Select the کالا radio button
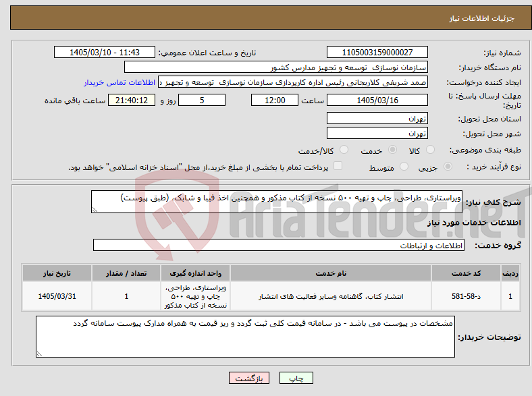The width and height of the screenshot is (532, 396). [430, 150]
